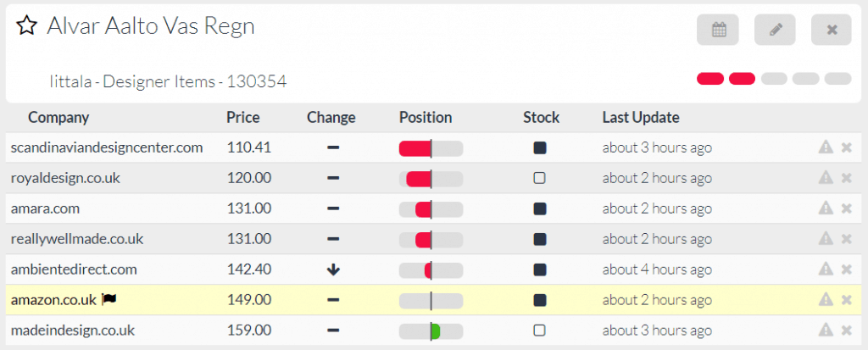Screen dimensions: 868x350
Task: Click the X button in the product header
Action: click(x=832, y=30)
